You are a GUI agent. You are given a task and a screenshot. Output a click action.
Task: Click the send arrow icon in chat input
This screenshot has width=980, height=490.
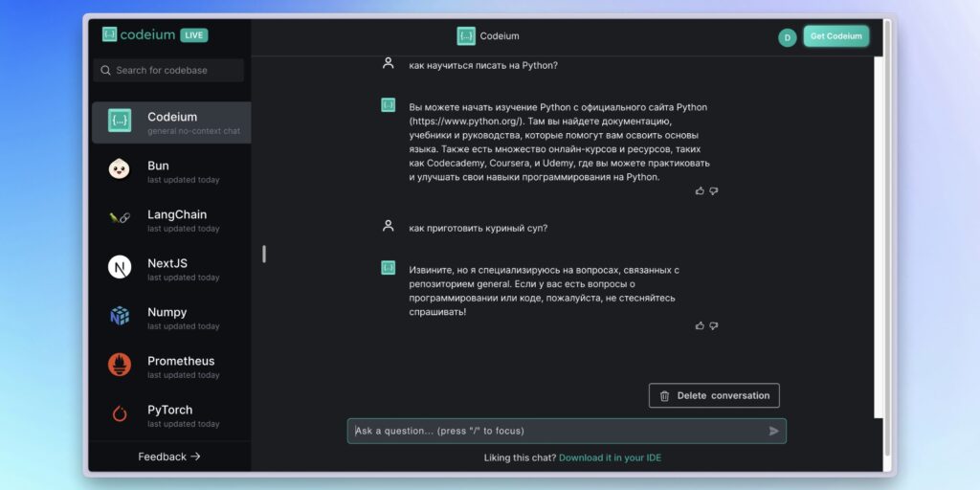pos(773,431)
